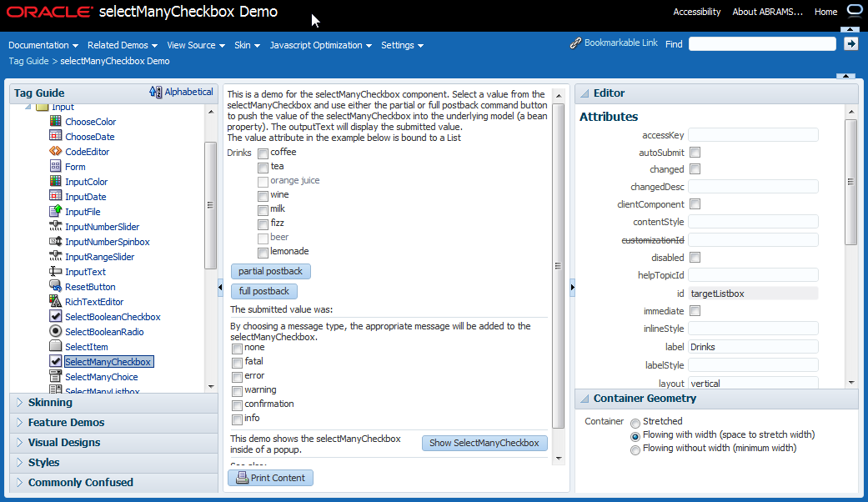Check the fatal message type
This screenshot has height=502, width=868.
pos(238,363)
